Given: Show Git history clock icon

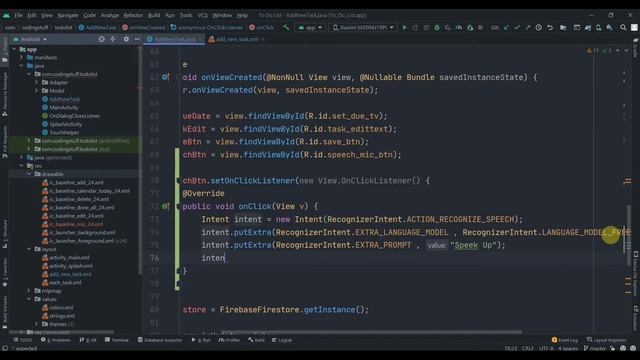Looking at the screenshot, I should tap(539, 27).
